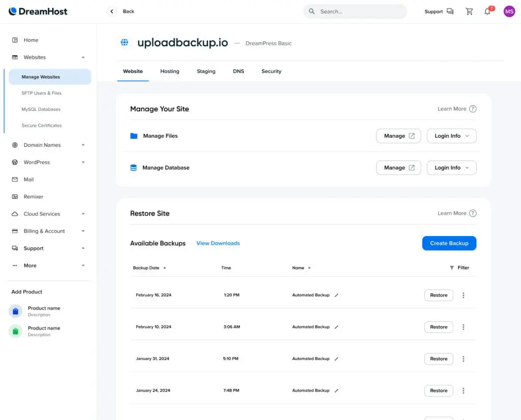Click the Back text link
521x420 pixels.
click(129, 11)
